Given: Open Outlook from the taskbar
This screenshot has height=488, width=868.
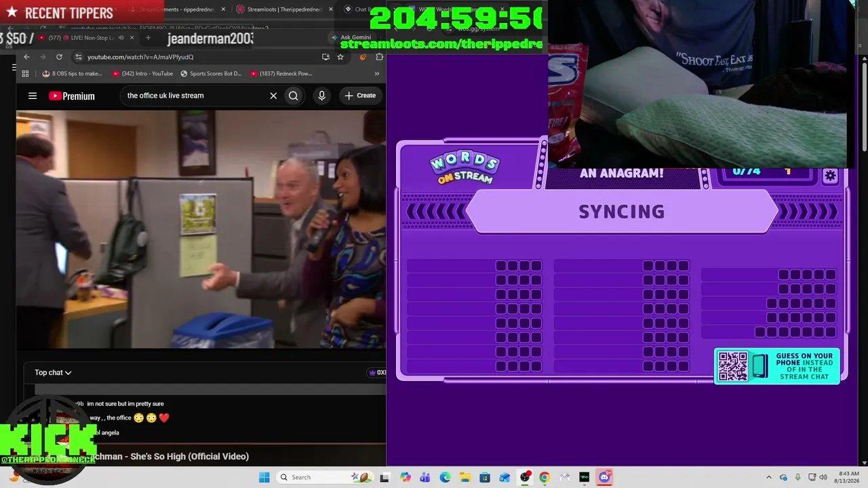Looking at the screenshot, I should point(505,477).
